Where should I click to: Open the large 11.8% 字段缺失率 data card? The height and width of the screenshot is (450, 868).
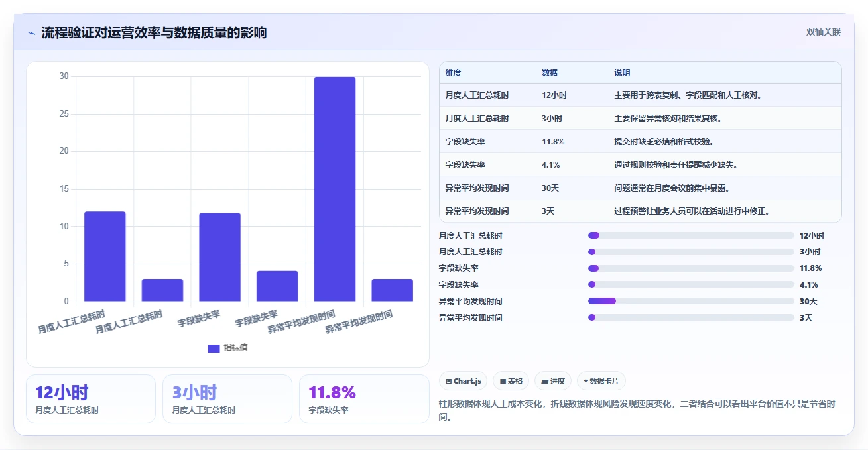tap(364, 399)
